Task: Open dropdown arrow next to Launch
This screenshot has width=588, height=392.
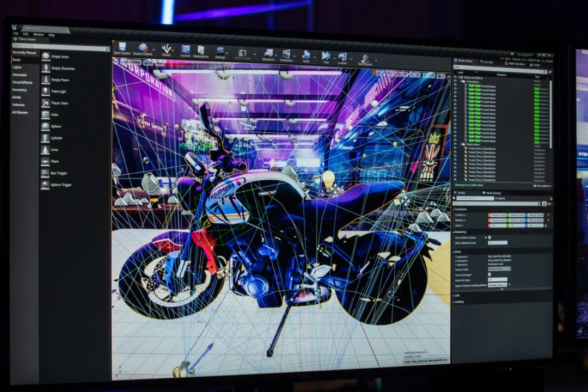Action: [351, 58]
